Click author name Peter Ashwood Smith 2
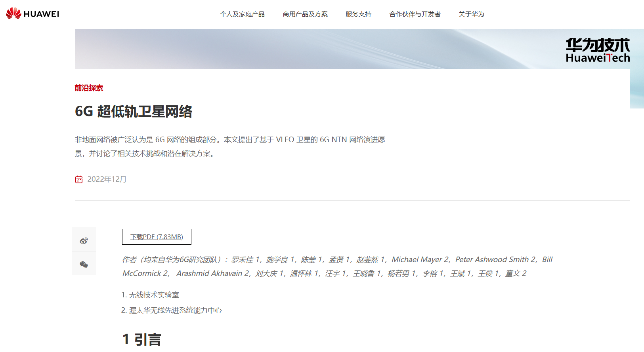644x352 pixels. click(495, 260)
